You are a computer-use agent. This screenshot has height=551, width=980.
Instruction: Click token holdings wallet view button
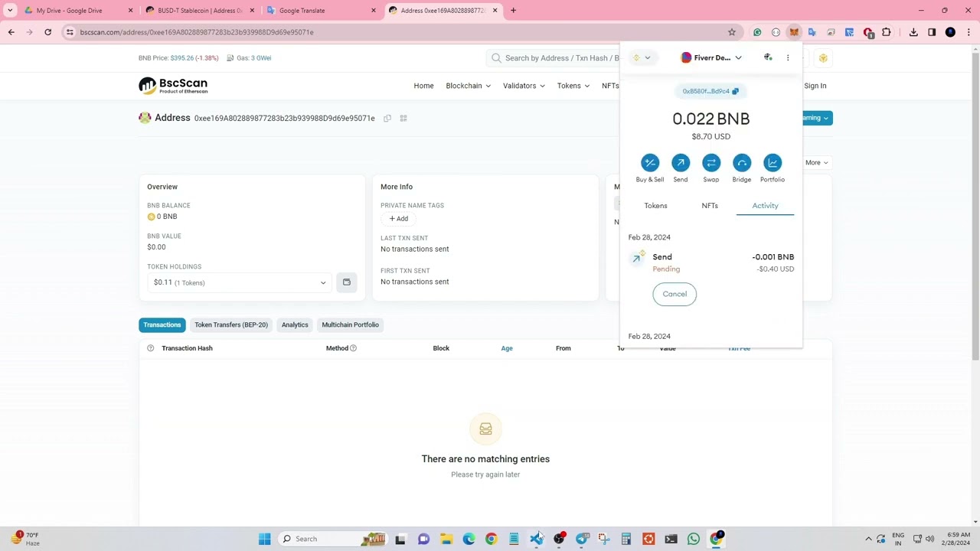click(x=347, y=283)
